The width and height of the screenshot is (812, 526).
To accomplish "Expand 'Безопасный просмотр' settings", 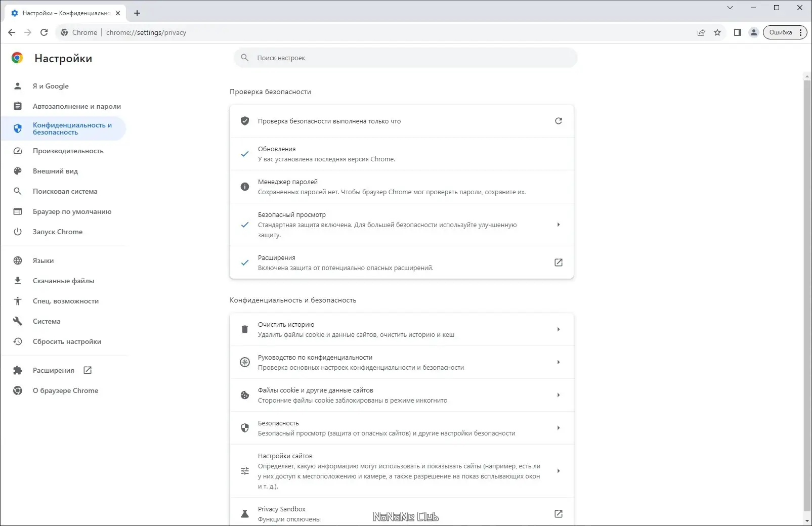I will coord(559,225).
